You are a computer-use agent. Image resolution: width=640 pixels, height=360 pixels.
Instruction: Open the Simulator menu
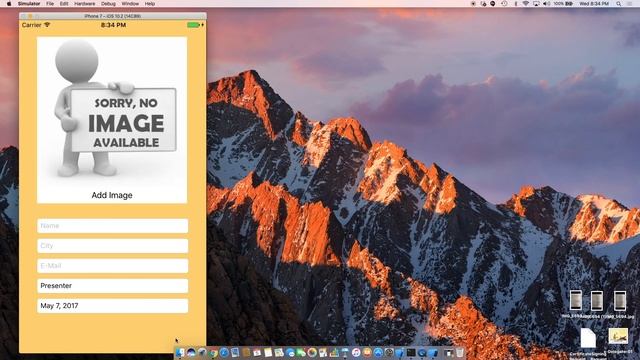29,4
